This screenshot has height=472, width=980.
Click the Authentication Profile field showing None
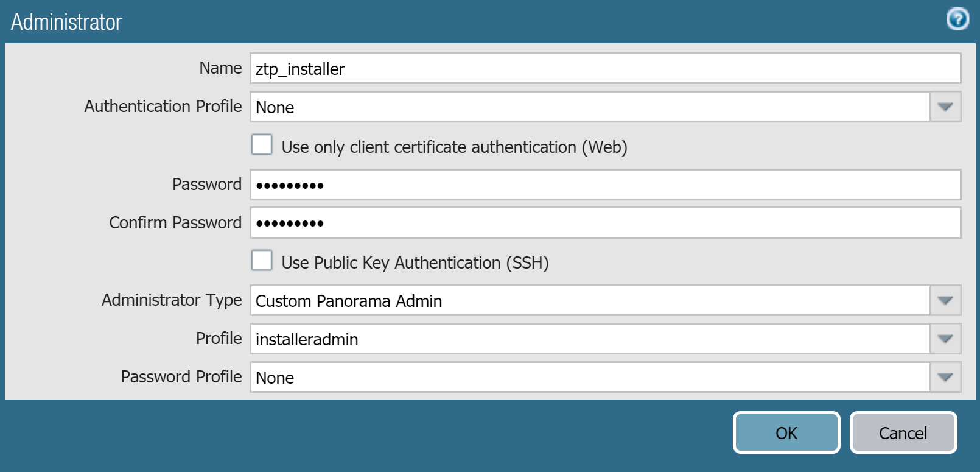click(x=590, y=107)
